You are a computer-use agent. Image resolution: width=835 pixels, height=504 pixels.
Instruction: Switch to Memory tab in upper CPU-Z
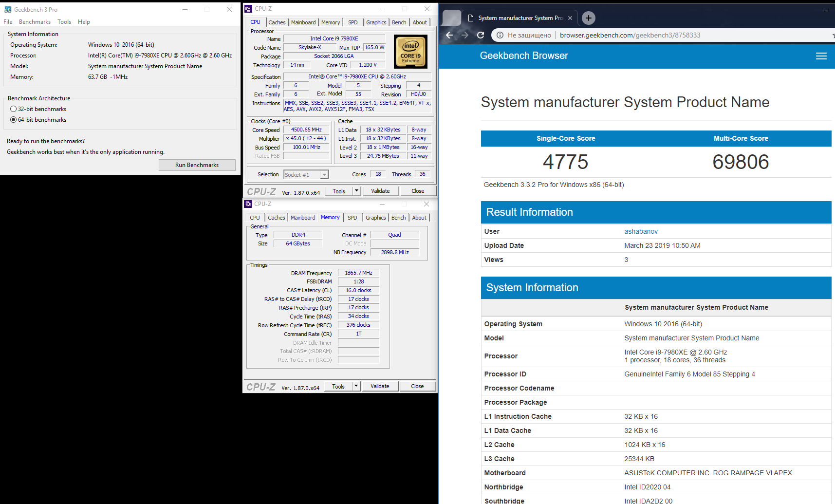point(331,22)
